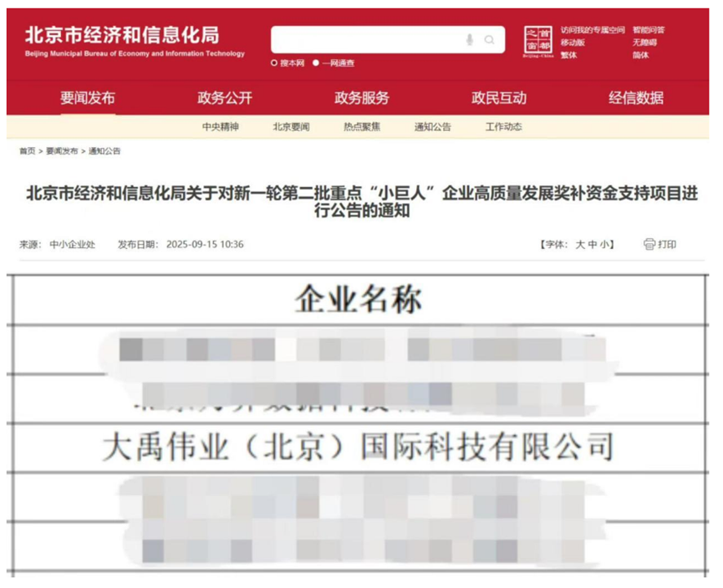Open the 首都之窗 Beijing-China logo

(538, 42)
